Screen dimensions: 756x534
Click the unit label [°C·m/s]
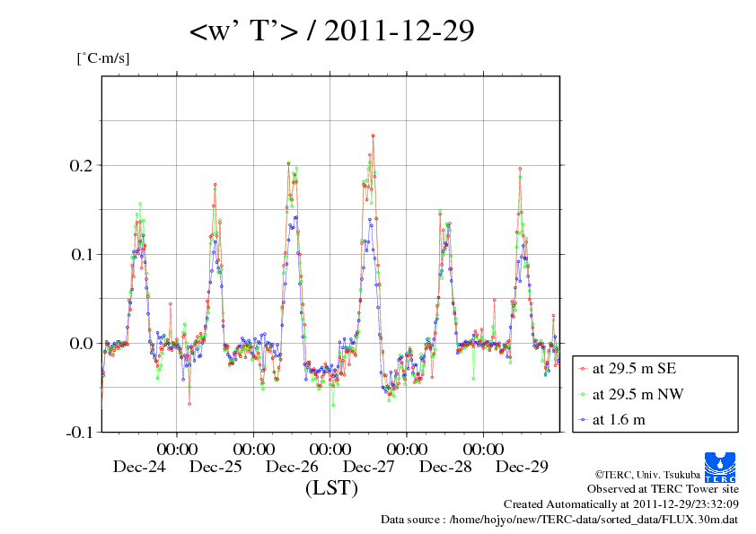(103, 58)
